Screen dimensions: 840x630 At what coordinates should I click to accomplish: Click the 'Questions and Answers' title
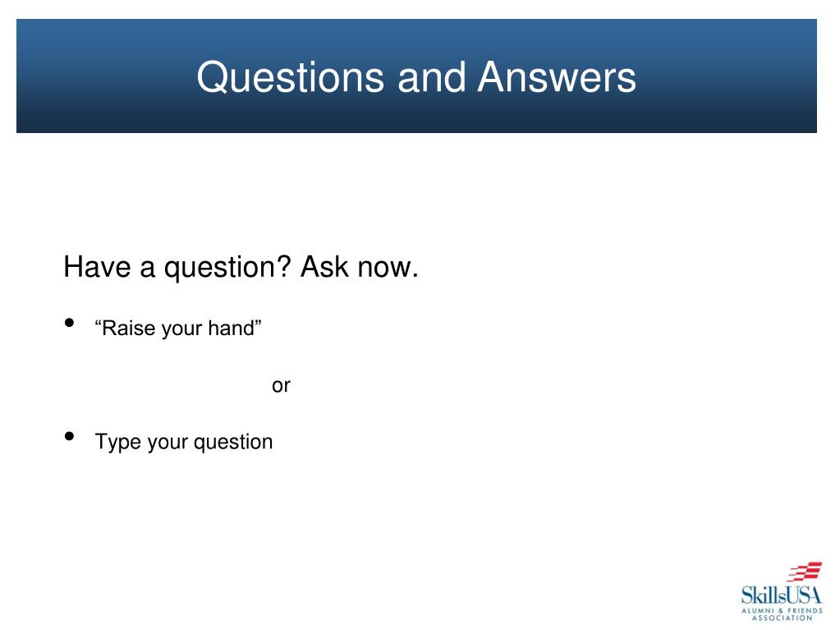point(416,77)
